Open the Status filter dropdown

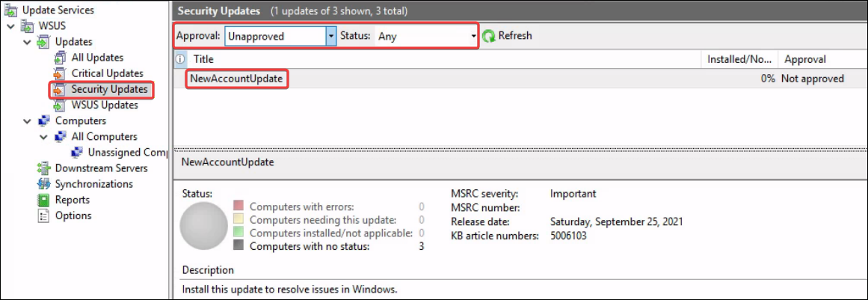pyautogui.click(x=473, y=36)
